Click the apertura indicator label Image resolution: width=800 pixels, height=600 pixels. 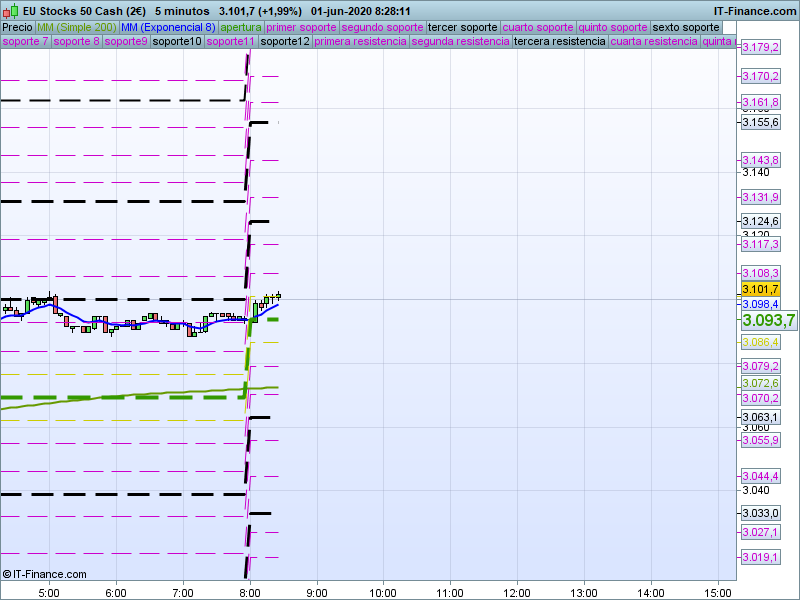click(x=241, y=28)
